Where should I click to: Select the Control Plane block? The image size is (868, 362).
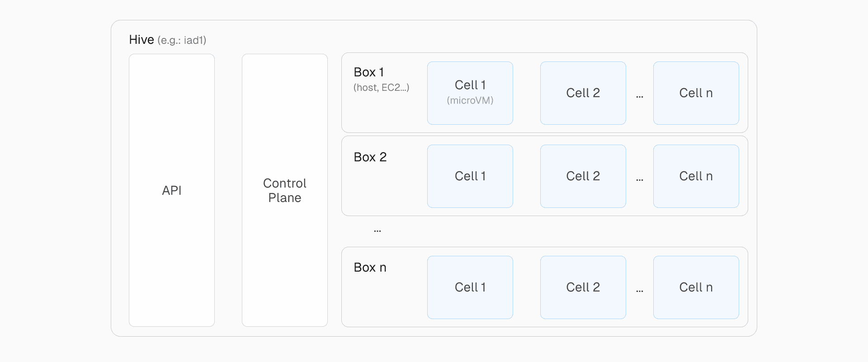[x=285, y=190]
